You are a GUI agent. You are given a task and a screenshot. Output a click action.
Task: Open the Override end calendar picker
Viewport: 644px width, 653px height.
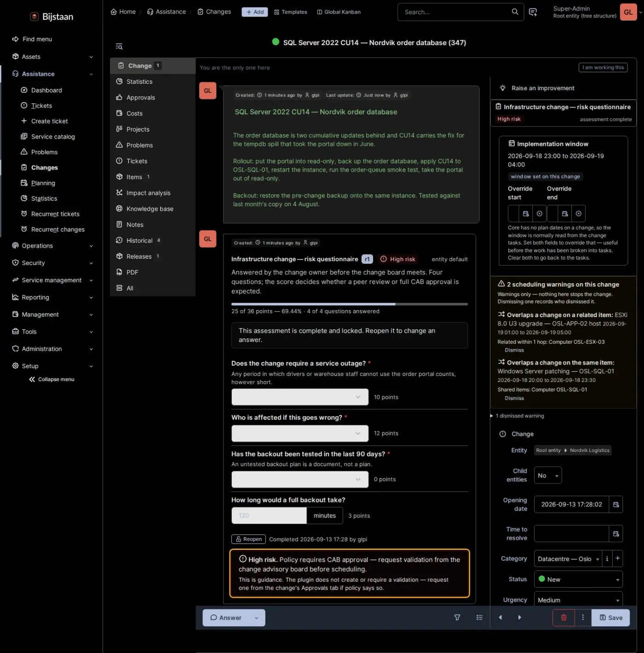coord(565,214)
